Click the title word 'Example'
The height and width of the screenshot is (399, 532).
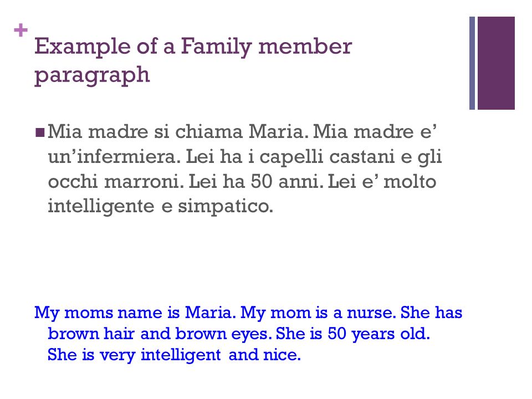(83, 47)
